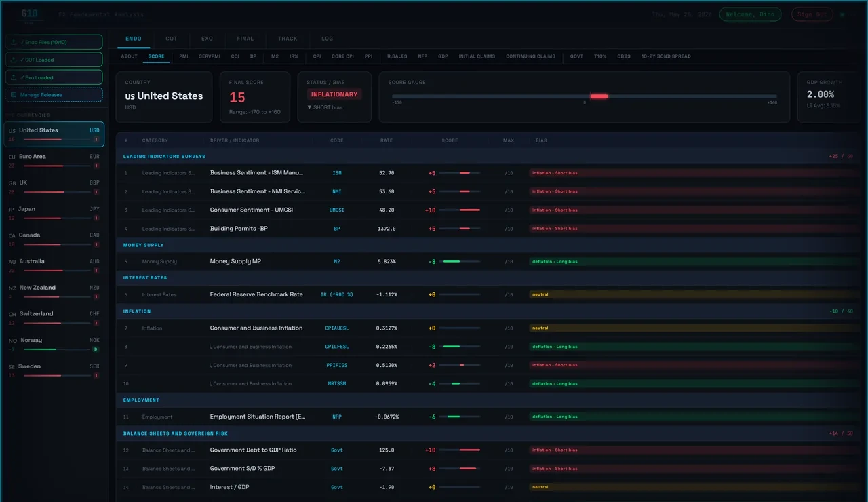Select Norway NOK in currency list
Screen dimensions: 868x502
click(x=54, y=345)
